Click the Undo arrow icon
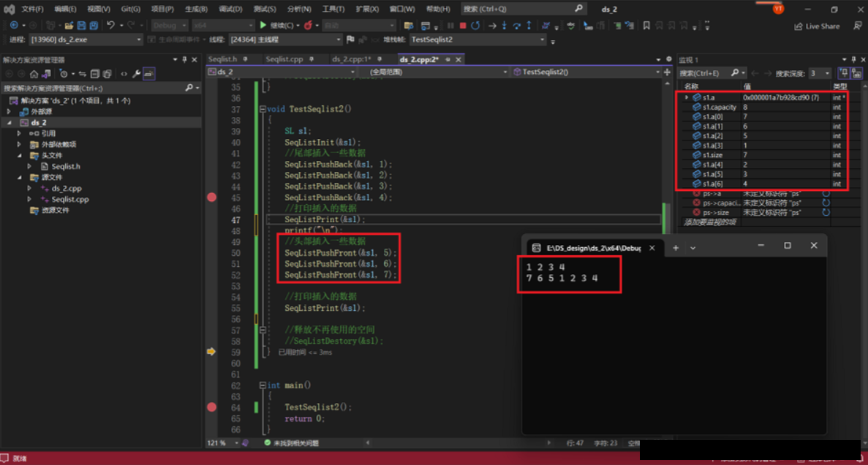 (110, 26)
